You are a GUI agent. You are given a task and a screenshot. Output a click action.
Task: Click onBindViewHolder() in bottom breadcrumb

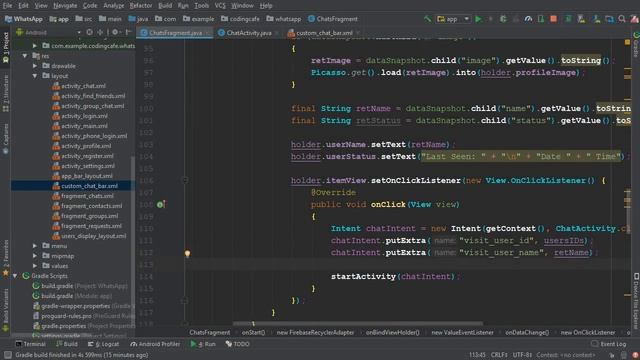tap(392, 333)
